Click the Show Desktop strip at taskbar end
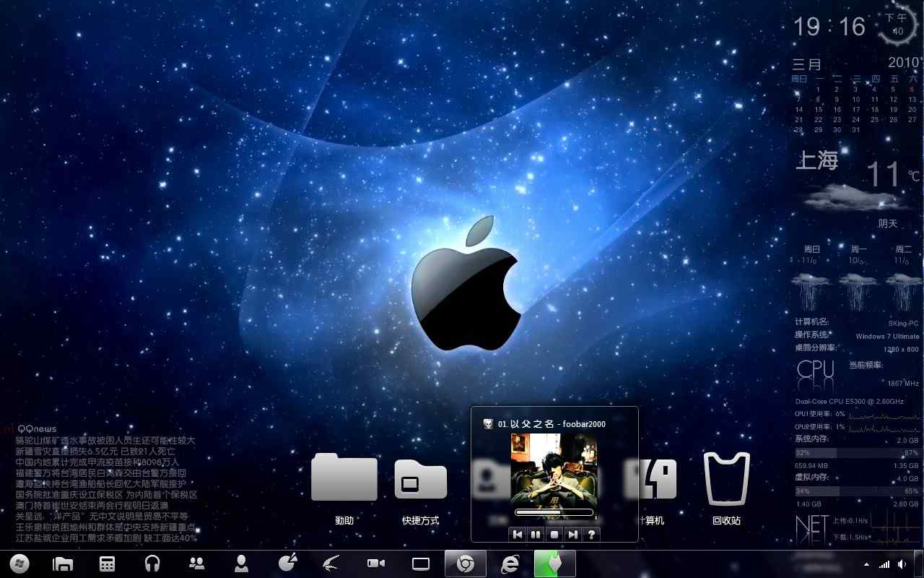 tap(919, 564)
